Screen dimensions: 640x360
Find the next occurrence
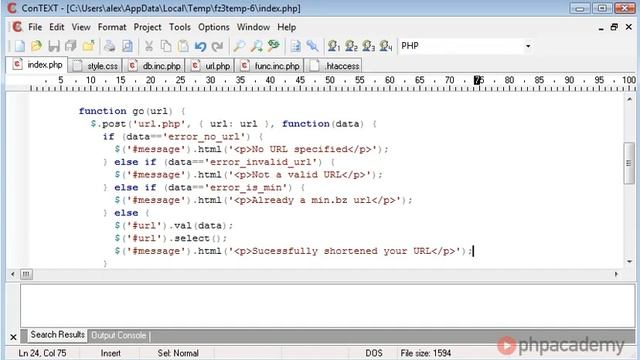256,46
